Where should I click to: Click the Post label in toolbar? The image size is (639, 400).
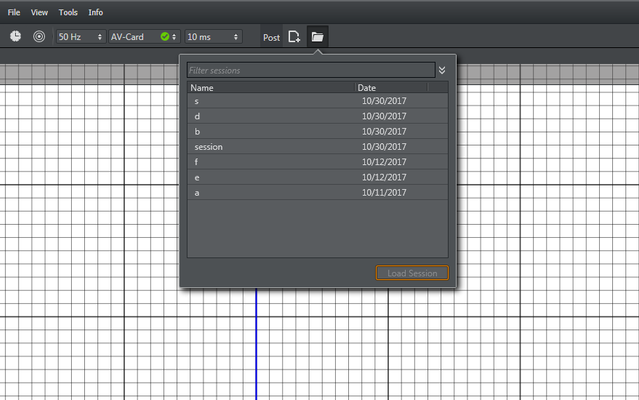click(271, 37)
